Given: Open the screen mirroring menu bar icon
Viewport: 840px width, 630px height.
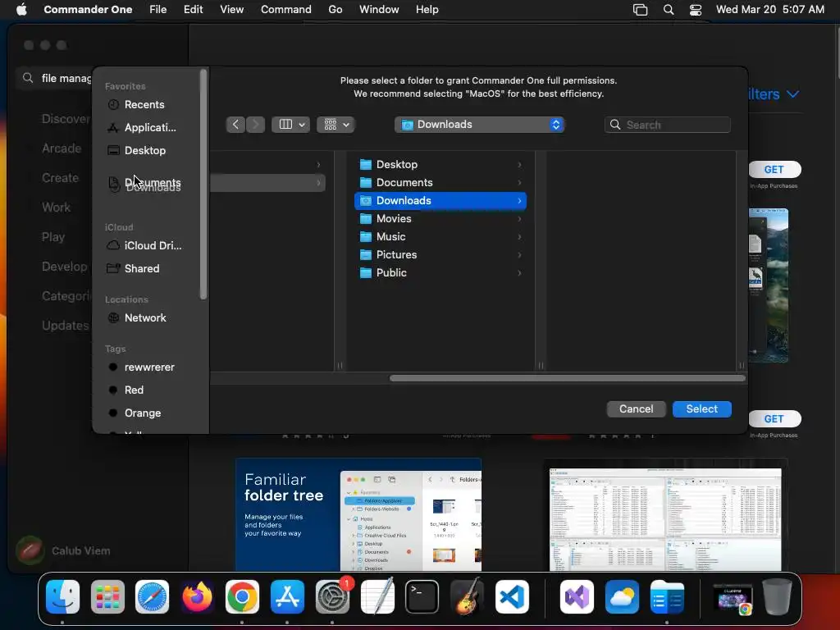Looking at the screenshot, I should [640, 10].
